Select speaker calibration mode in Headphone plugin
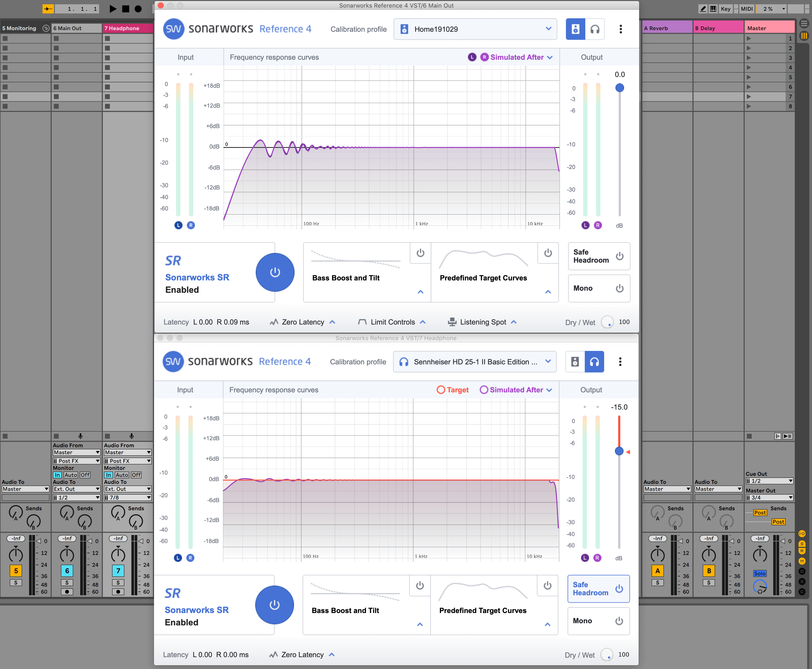This screenshot has width=812, height=669. 575,361
